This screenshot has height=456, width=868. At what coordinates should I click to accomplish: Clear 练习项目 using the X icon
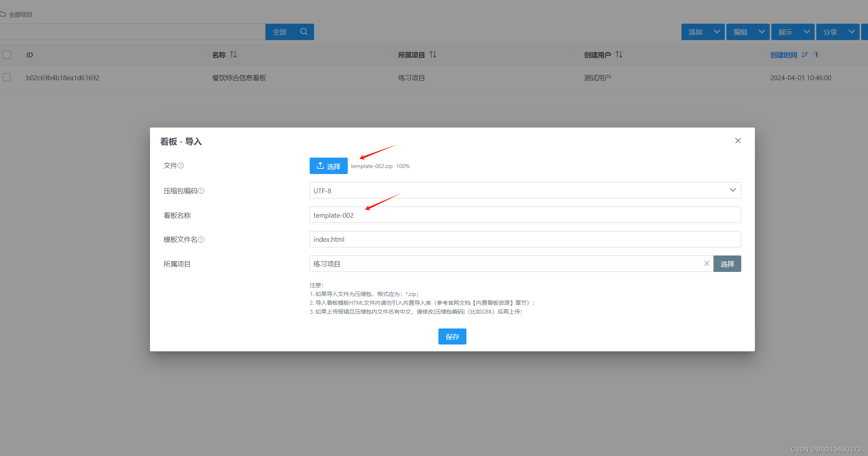(x=707, y=263)
